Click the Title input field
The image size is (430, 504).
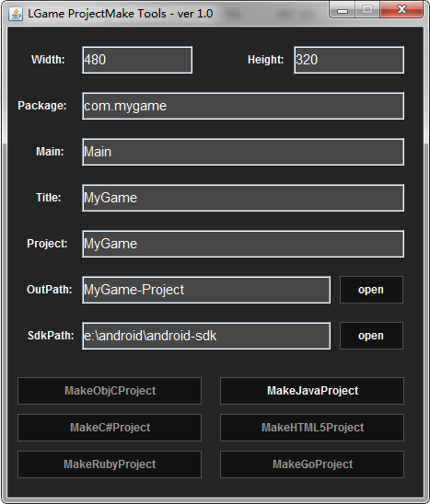(x=243, y=198)
